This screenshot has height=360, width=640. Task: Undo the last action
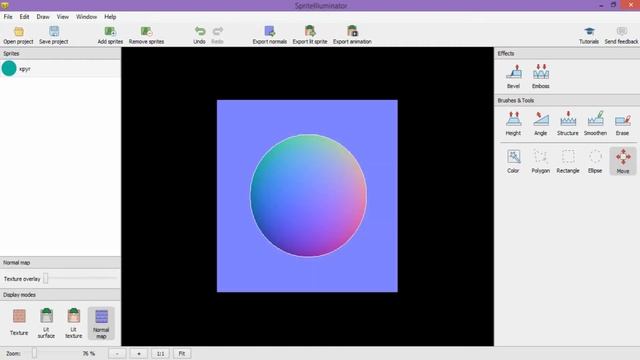pos(199,35)
